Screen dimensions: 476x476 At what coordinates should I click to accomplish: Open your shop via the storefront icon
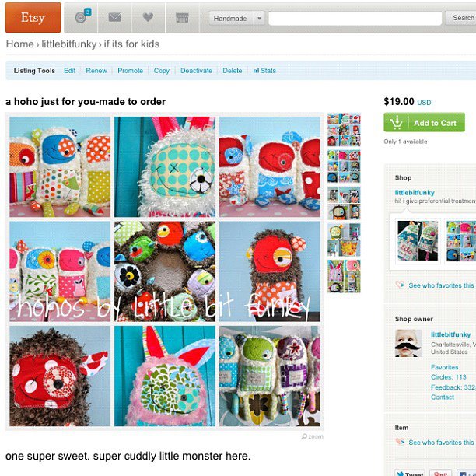point(182,17)
